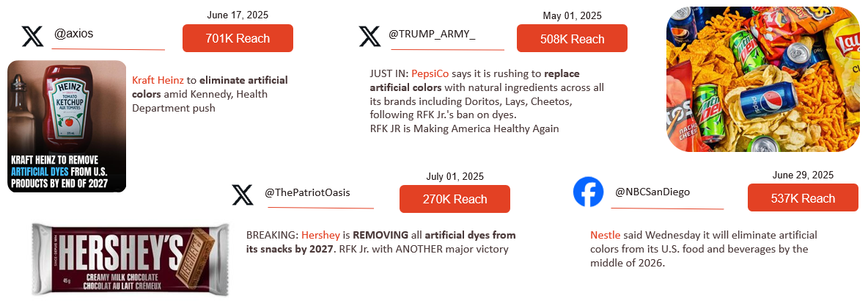The height and width of the screenshot is (301, 868).
Task: Open the chips and soda cans photo
Action: pos(762,79)
